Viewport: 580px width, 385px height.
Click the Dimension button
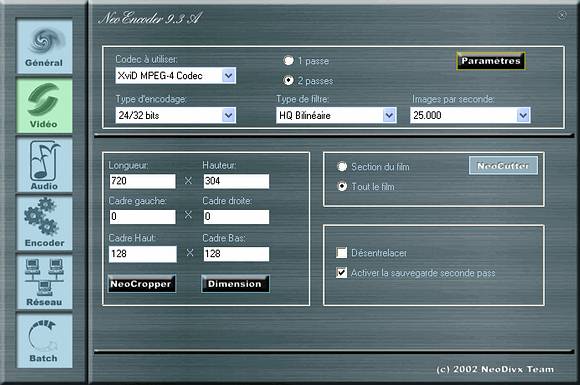click(235, 284)
